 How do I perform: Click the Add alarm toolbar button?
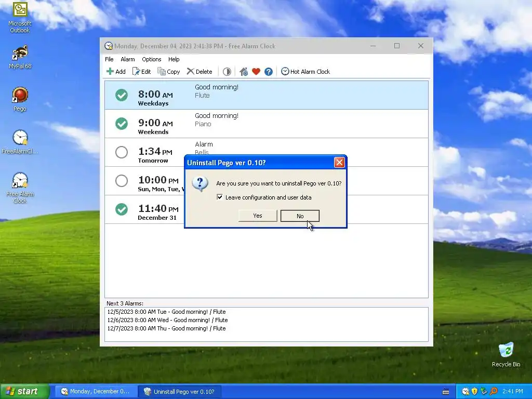click(116, 72)
